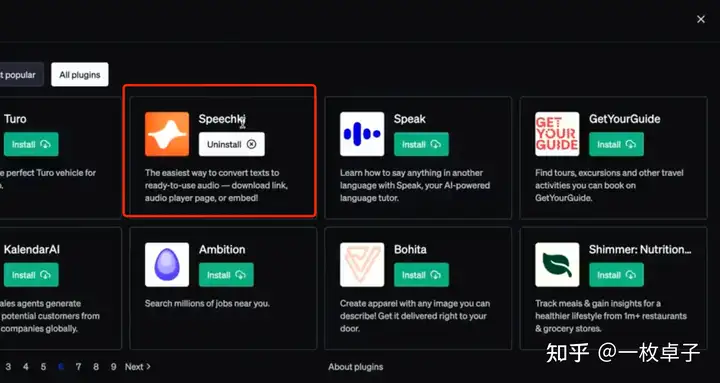Install the GetYourGuide plugin
The image size is (720, 383).
coord(616,144)
